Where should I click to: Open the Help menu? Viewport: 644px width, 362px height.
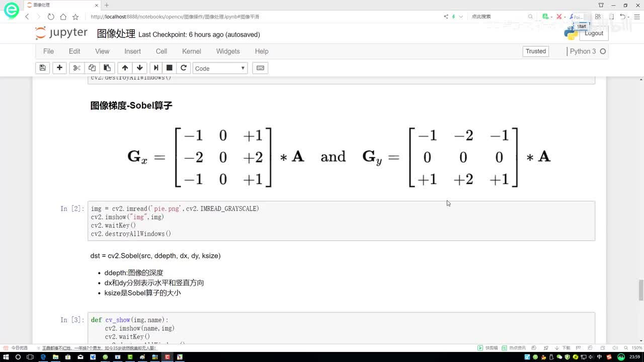[x=262, y=51]
